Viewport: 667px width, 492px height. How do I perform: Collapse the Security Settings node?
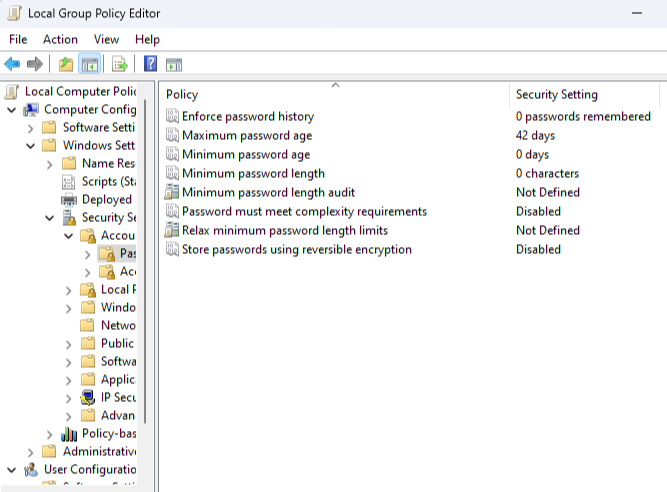coord(50,218)
